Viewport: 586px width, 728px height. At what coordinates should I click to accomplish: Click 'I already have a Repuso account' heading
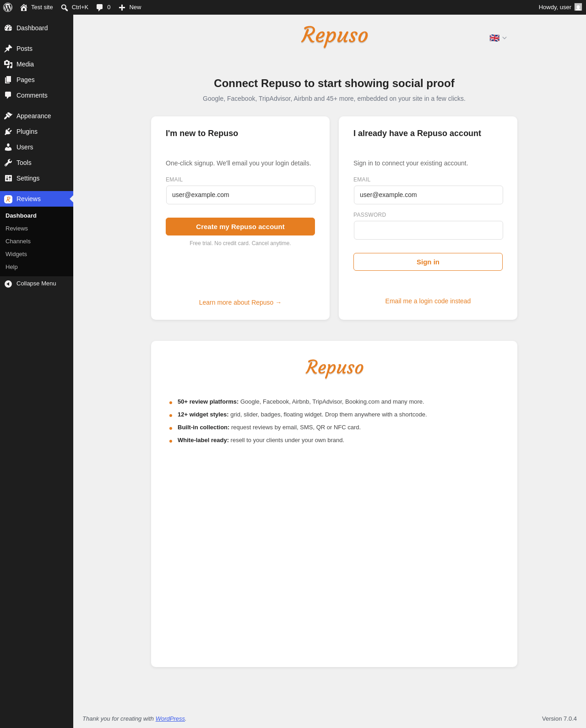(x=417, y=133)
